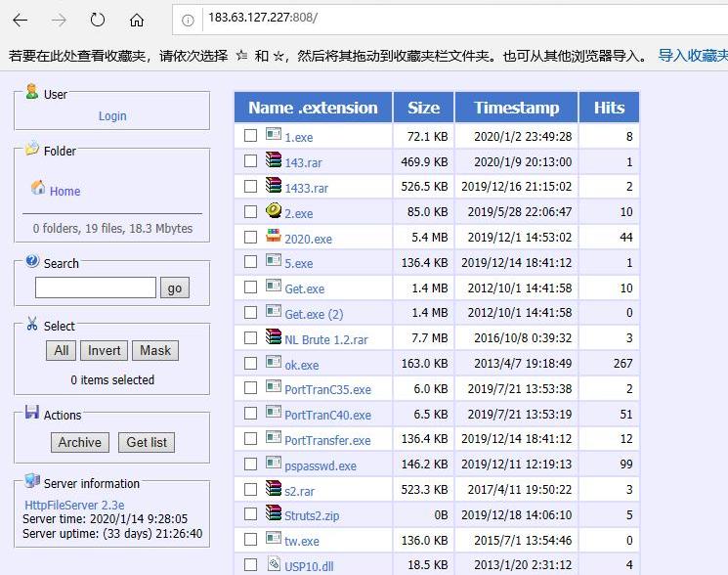Sort by Timestamp column header
This screenshot has height=575, width=728.
pos(516,108)
